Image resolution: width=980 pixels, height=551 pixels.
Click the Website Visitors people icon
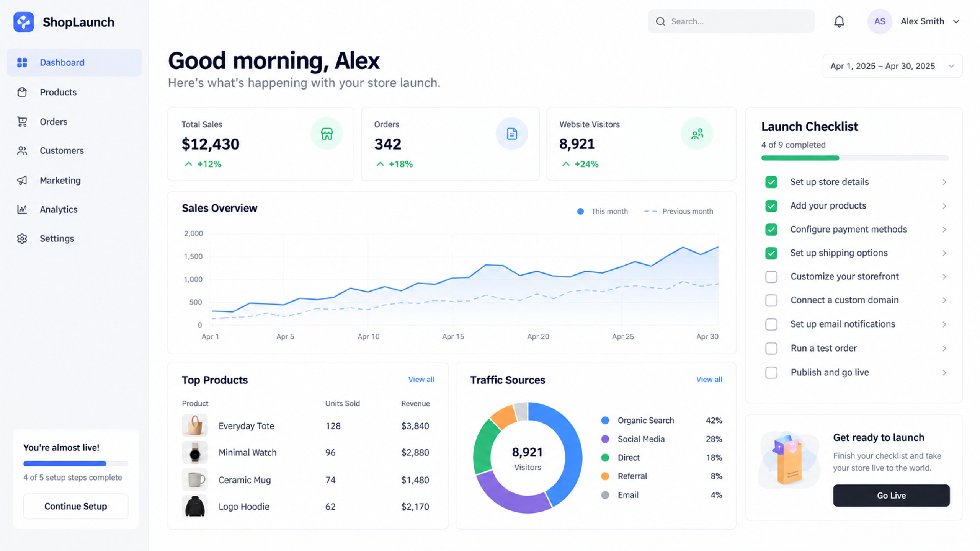click(697, 134)
